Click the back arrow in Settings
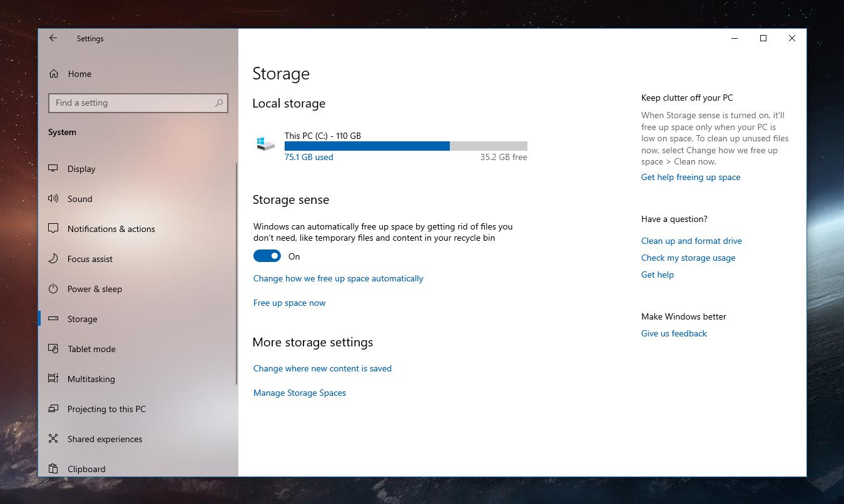Viewport: 844px width, 504px height. 53,38
